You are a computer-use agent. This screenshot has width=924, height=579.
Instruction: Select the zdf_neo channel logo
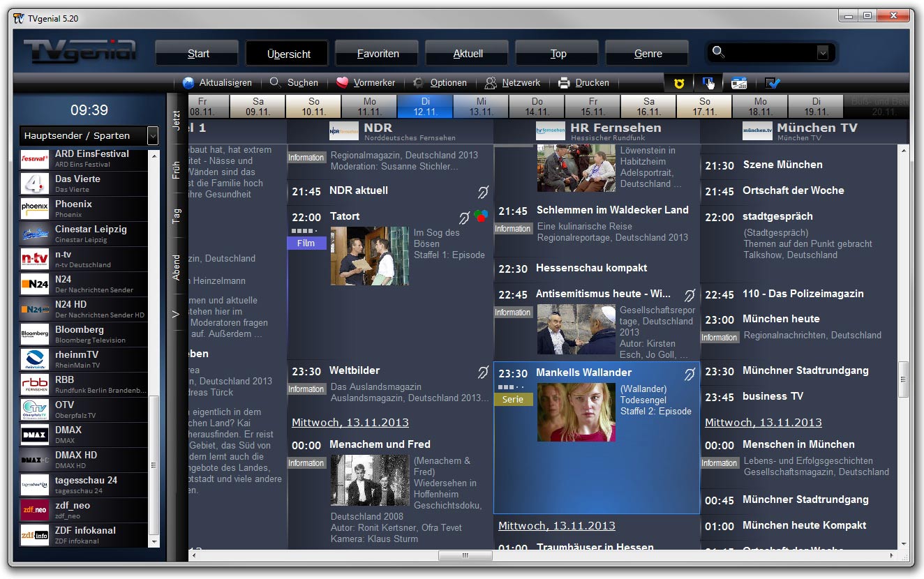pyautogui.click(x=35, y=511)
